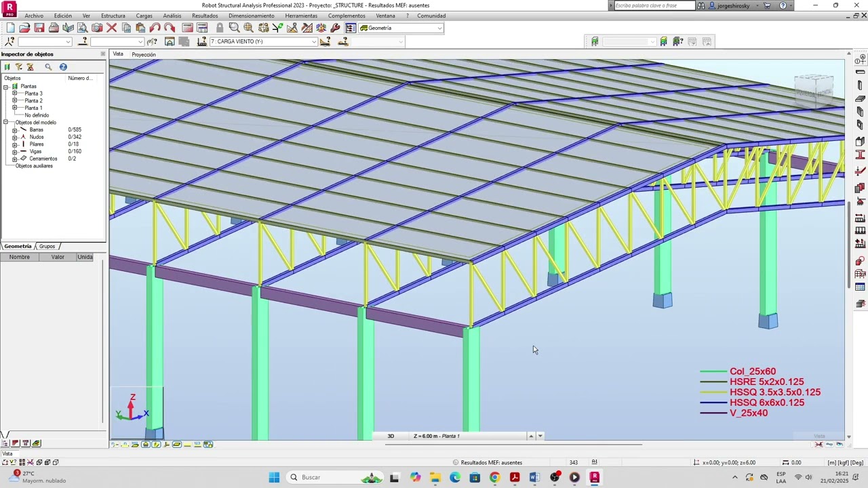Open the Archivo menu
The image size is (868, 488).
tap(34, 16)
